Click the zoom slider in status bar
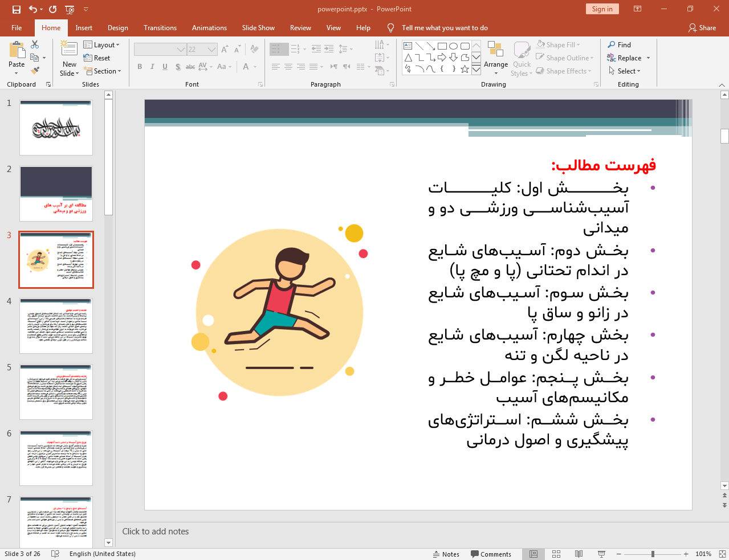729x560 pixels. [x=653, y=554]
